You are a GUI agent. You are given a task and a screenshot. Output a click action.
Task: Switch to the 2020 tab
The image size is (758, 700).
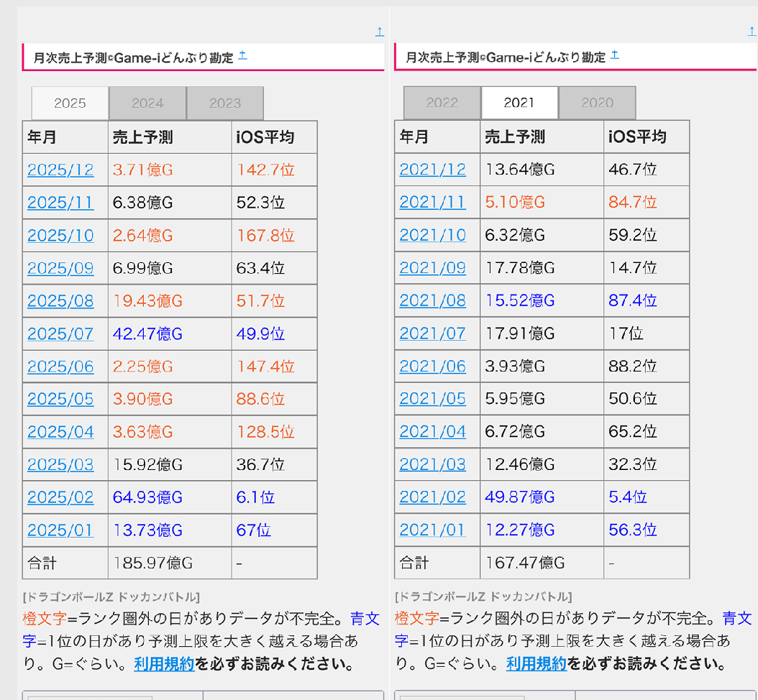pos(597,103)
